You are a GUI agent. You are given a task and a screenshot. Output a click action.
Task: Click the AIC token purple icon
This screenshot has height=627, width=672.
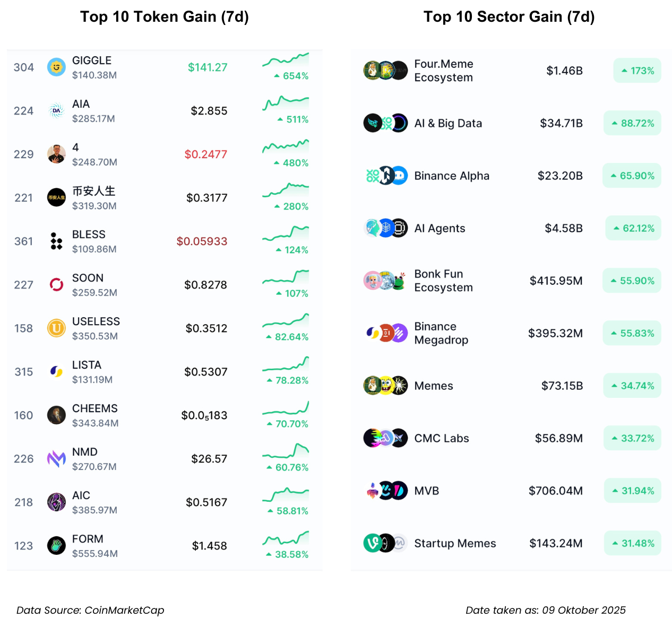[56, 502]
